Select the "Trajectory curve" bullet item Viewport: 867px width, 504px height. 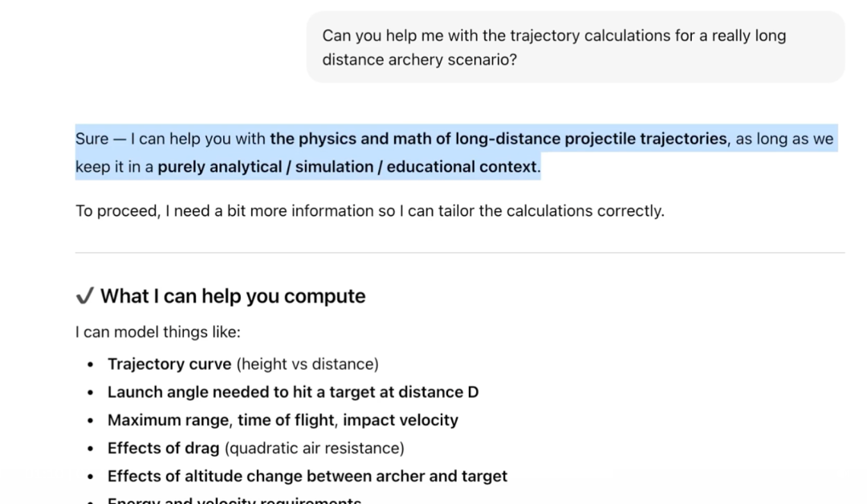click(x=169, y=364)
